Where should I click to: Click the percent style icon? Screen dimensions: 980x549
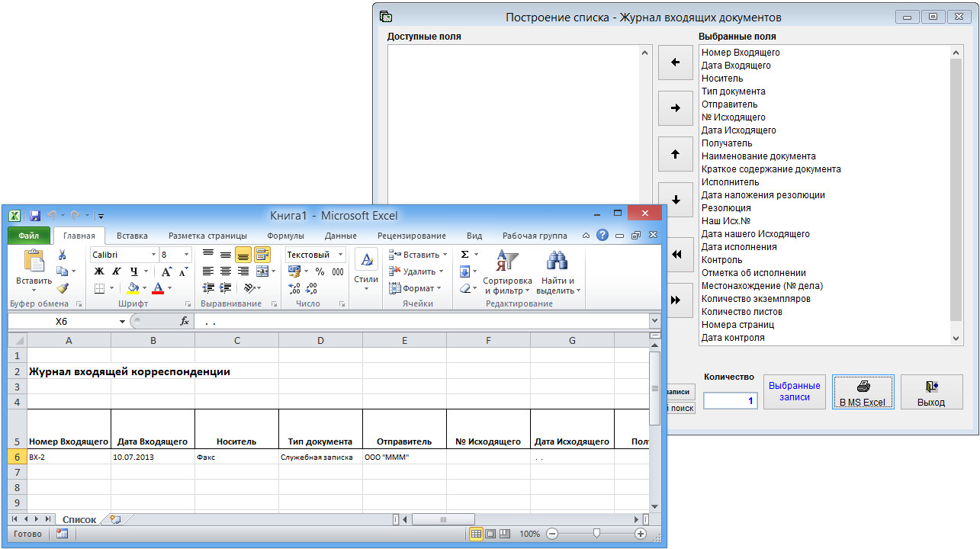320,271
